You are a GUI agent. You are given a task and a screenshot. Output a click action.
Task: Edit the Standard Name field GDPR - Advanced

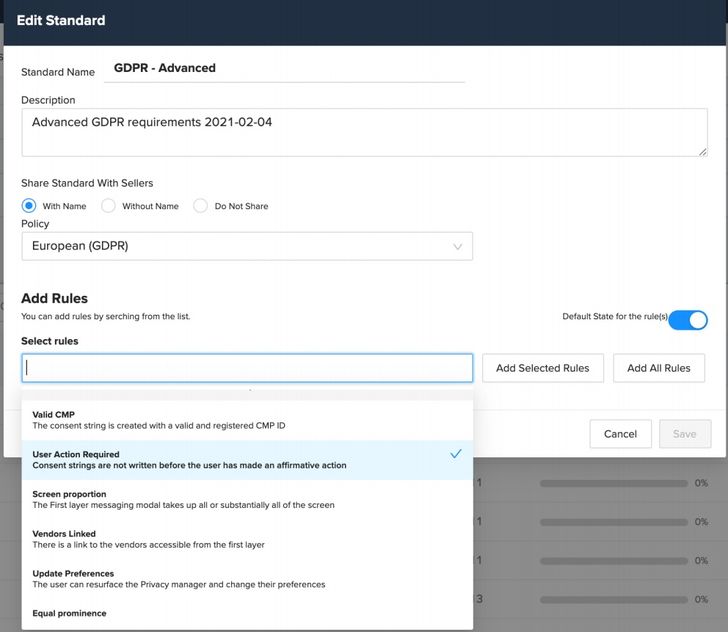pos(284,69)
